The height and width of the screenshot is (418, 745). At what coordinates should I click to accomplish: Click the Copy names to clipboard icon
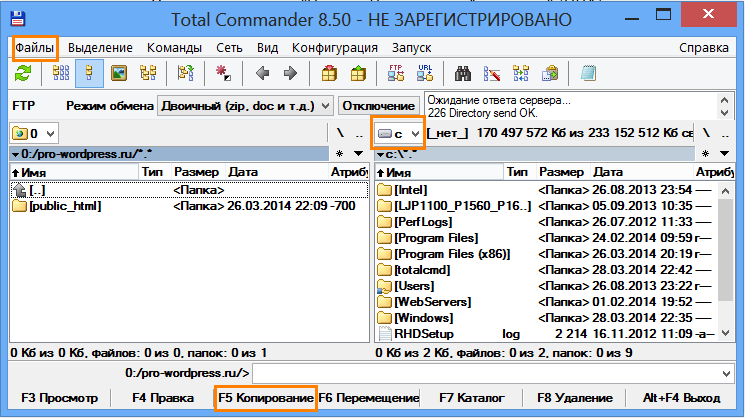(550, 74)
